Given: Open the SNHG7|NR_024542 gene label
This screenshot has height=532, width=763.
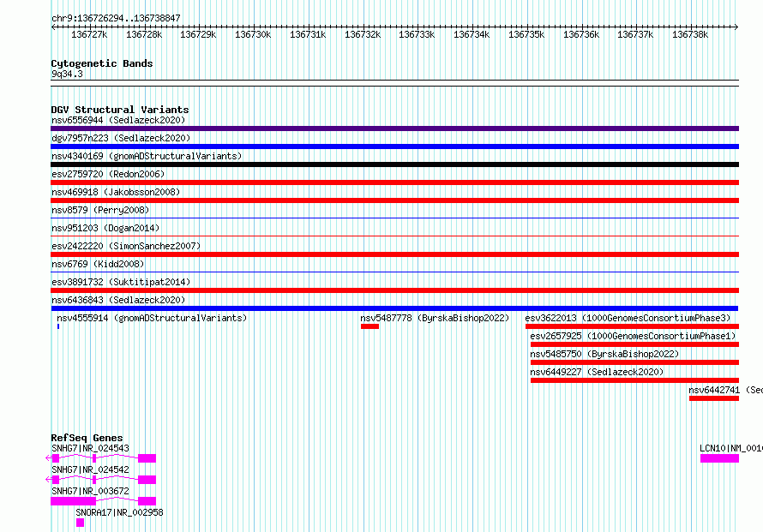Looking at the screenshot, I should click(90, 469).
